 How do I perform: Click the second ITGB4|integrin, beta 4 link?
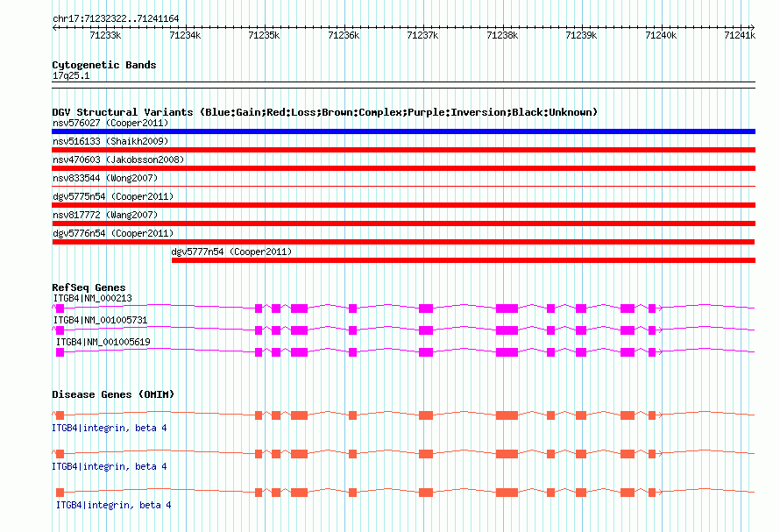click(110, 466)
